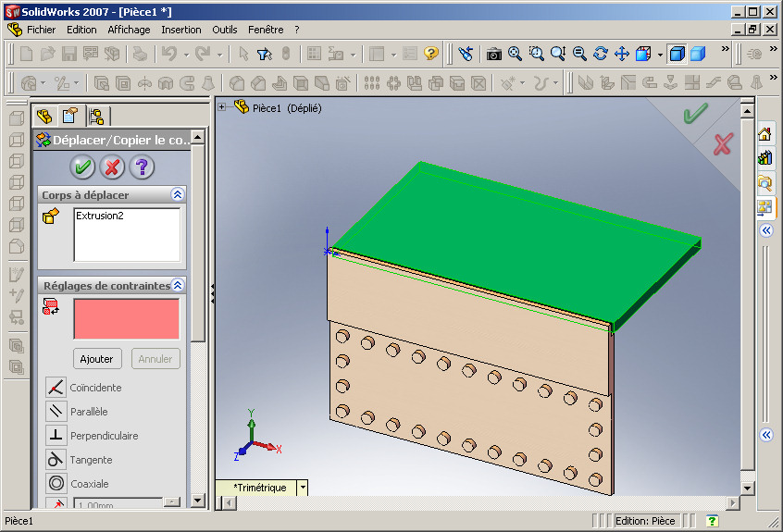Select the Rotate view tool
Screen dimensions: 783x532
click(x=601, y=54)
